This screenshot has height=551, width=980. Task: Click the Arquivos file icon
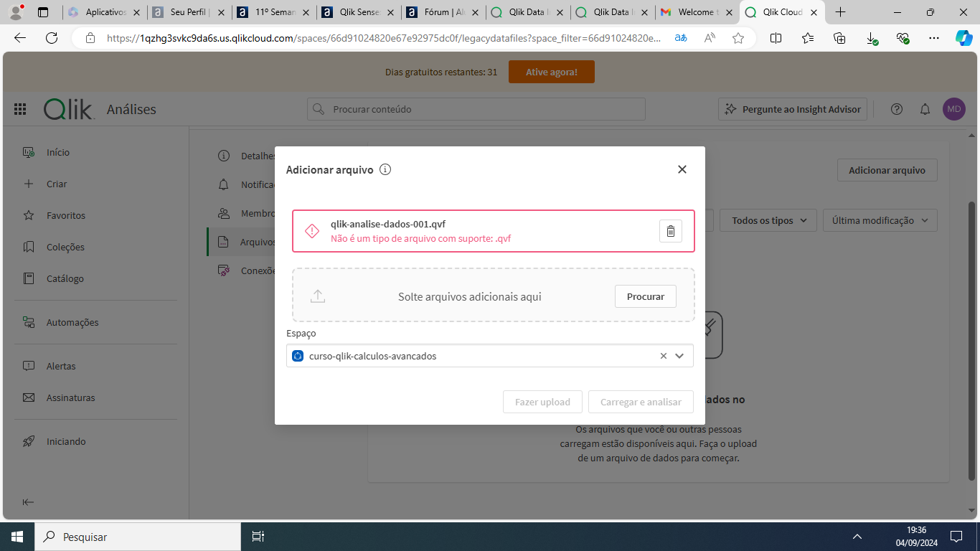point(224,242)
